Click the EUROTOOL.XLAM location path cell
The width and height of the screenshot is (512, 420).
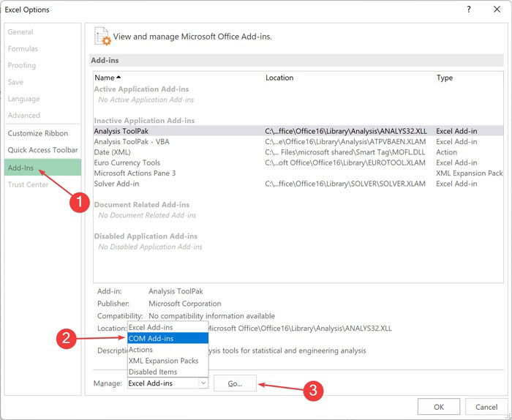click(345, 162)
